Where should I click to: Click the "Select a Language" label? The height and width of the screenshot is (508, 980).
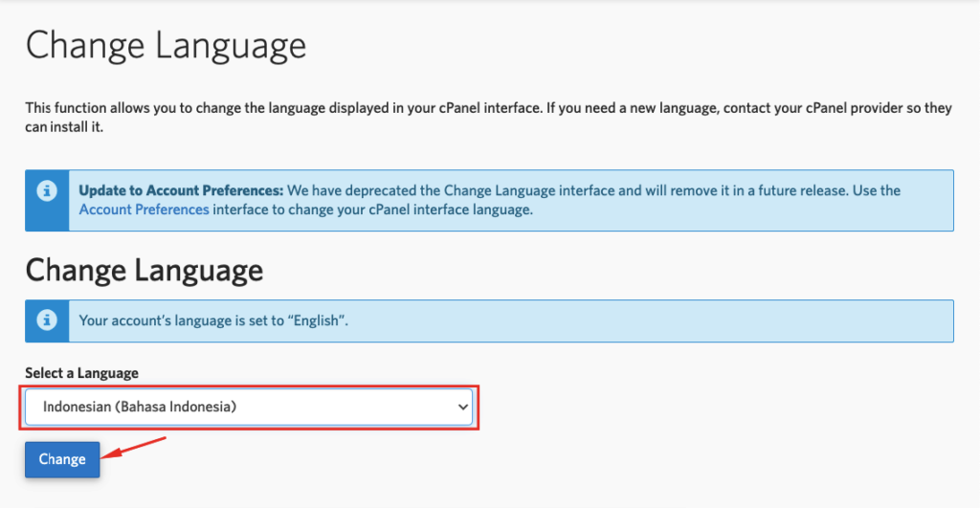click(82, 373)
